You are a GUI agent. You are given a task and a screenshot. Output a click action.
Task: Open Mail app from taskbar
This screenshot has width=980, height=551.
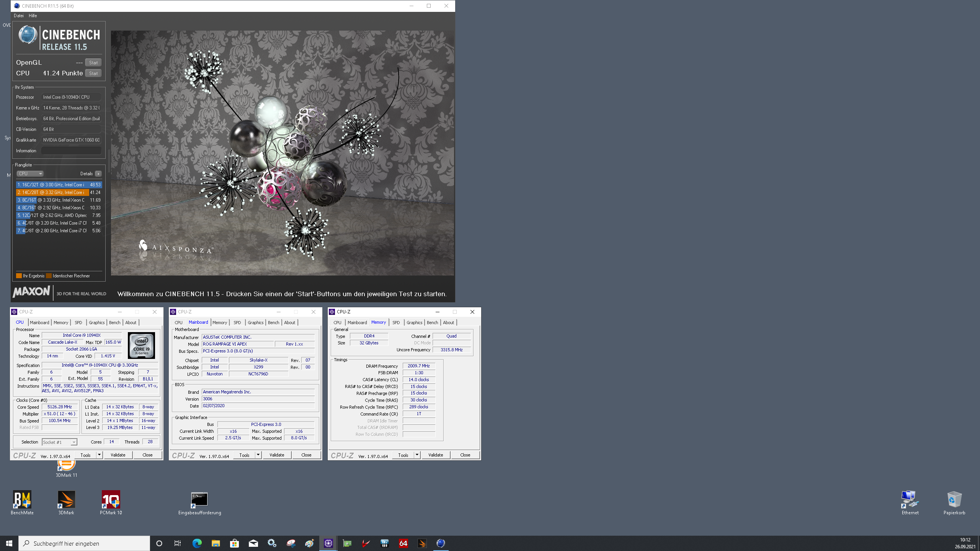253,543
